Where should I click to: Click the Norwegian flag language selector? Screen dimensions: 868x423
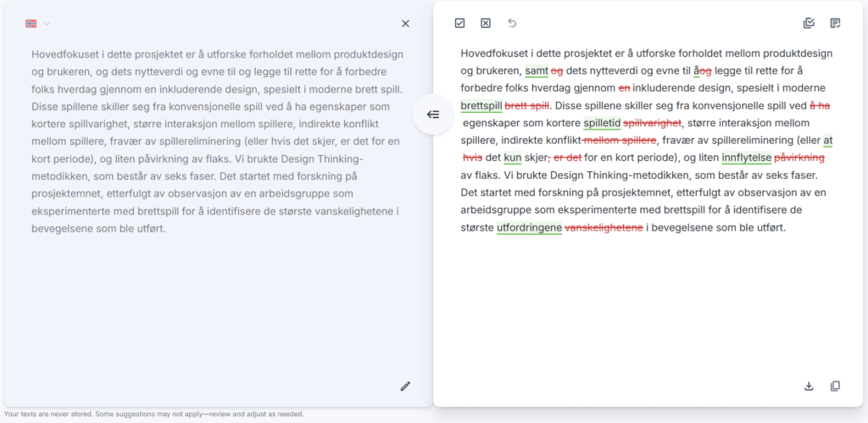click(31, 24)
